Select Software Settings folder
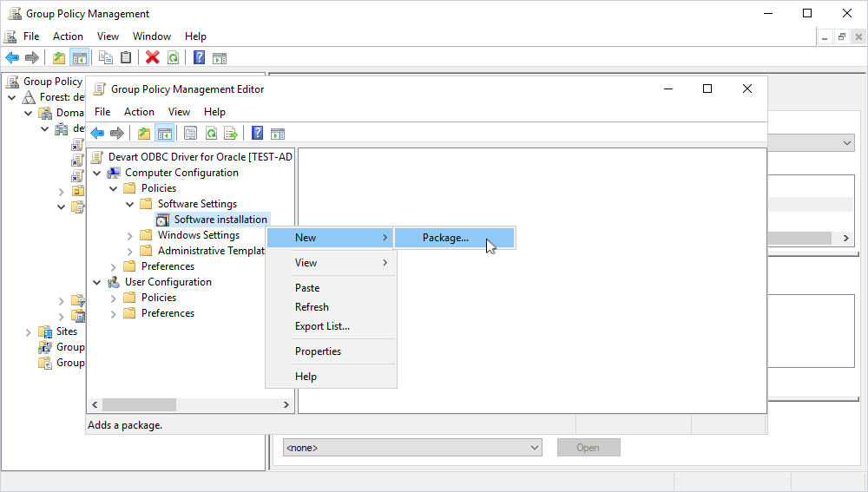The height and width of the screenshot is (492, 868). (197, 204)
